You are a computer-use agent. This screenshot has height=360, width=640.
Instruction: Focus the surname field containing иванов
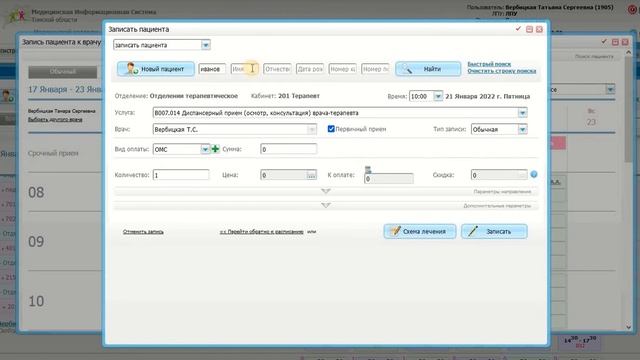pos(212,69)
